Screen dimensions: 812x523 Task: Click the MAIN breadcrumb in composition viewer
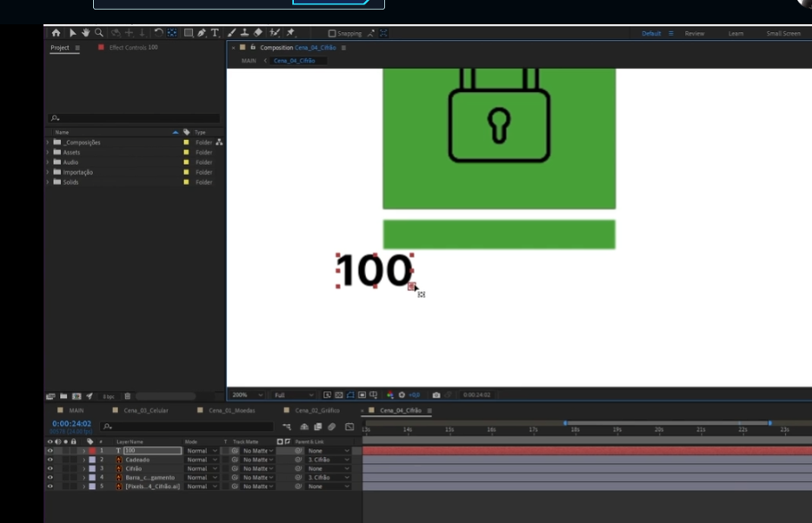coord(249,61)
